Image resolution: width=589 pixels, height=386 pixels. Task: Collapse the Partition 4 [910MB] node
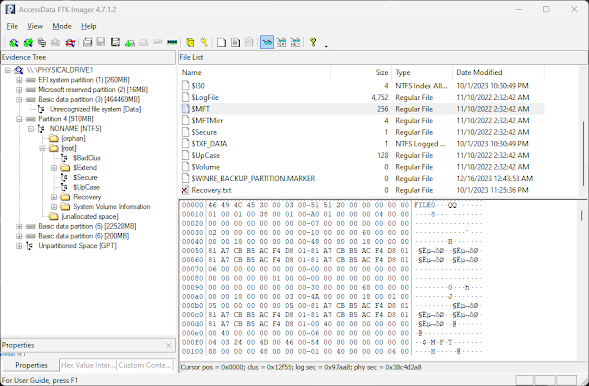(x=19, y=119)
